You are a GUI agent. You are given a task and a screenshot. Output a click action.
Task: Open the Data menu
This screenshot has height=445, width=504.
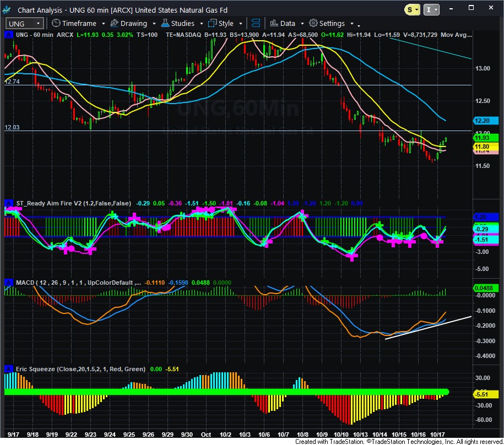point(287,24)
